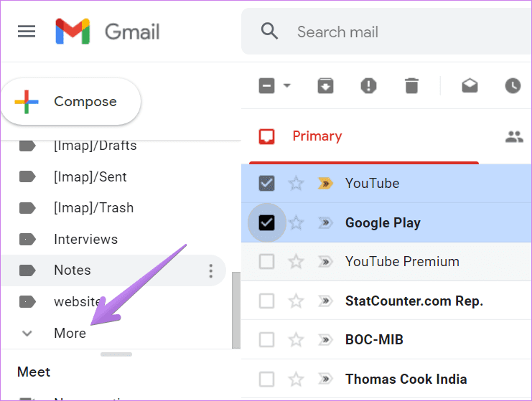Switch to the Primary tab
Screen dimensions: 532x401
coord(363,136)
